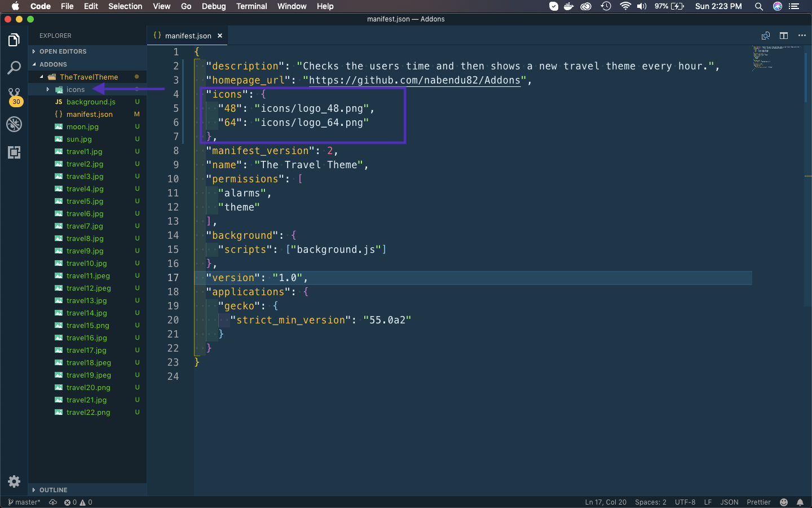Follow the github.com/nabendu82/Addons link
Viewport: 812px width, 508px height.
414,80
